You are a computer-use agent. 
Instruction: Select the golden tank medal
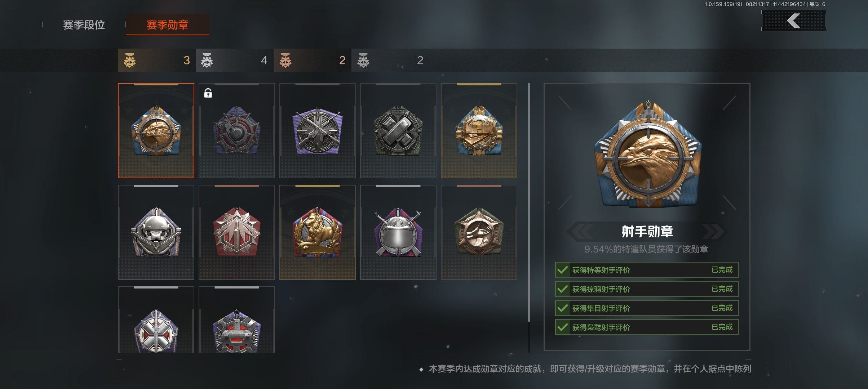point(479,131)
